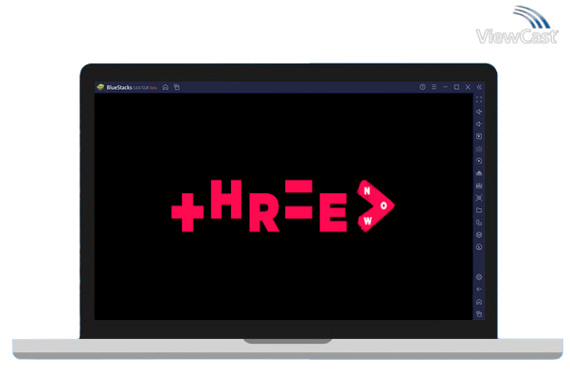Click the circular icon below layers icon
Screen dimensions: 570x392
(x=479, y=247)
